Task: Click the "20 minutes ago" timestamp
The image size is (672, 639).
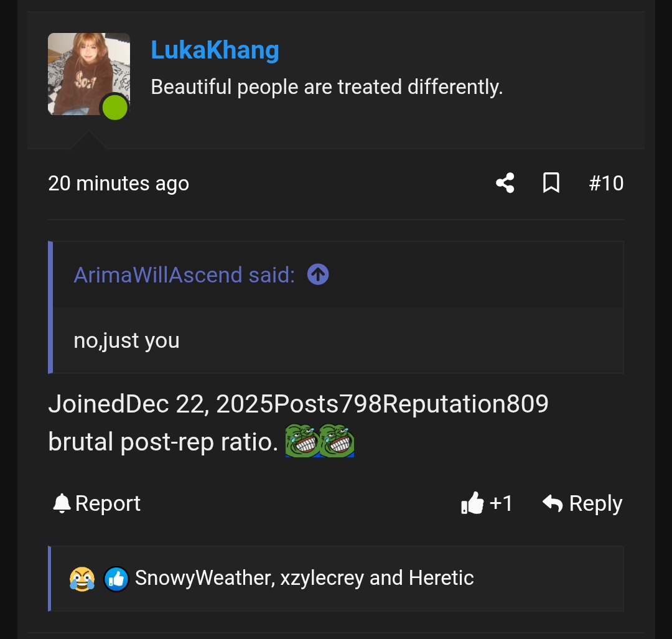Action: pos(118,184)
